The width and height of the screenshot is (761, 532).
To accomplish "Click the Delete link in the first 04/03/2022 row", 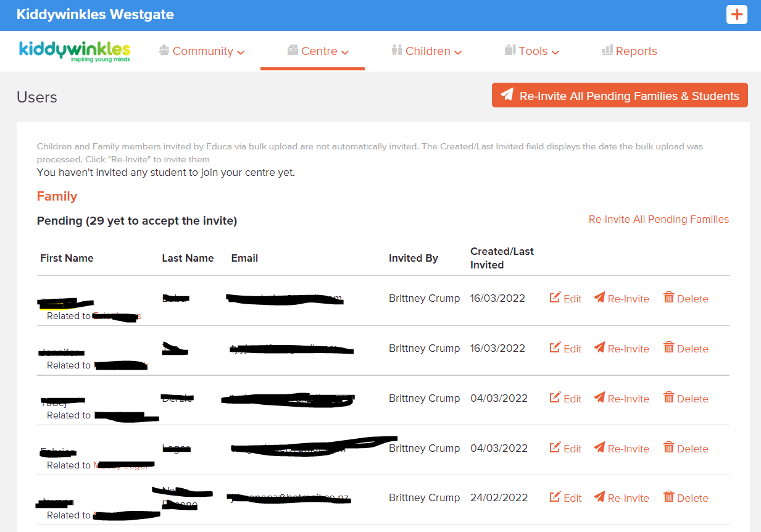I will click(686, 399).
